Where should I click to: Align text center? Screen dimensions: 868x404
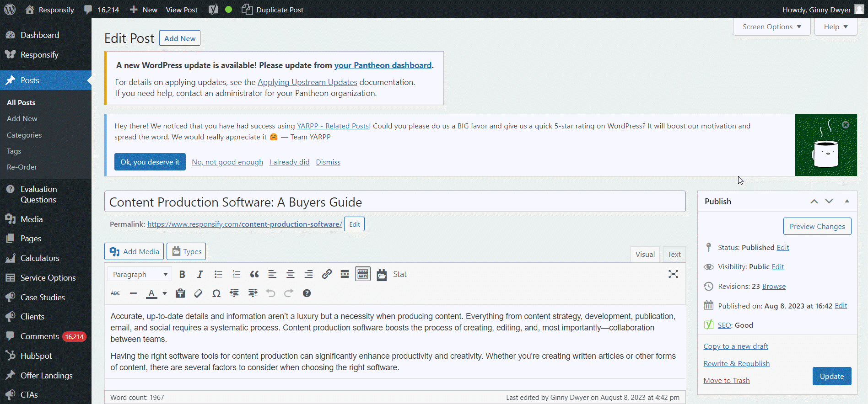tap(290, 274)
